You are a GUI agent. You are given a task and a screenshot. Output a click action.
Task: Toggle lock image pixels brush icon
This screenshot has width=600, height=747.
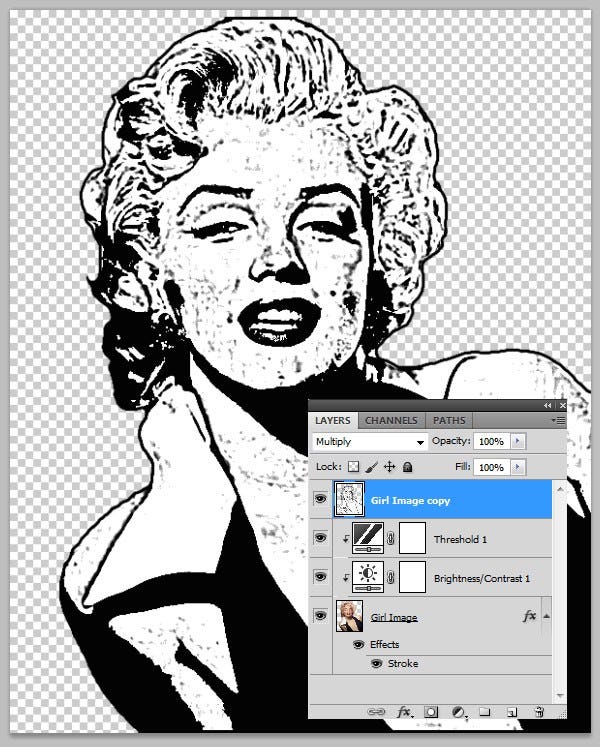point(372,467)
